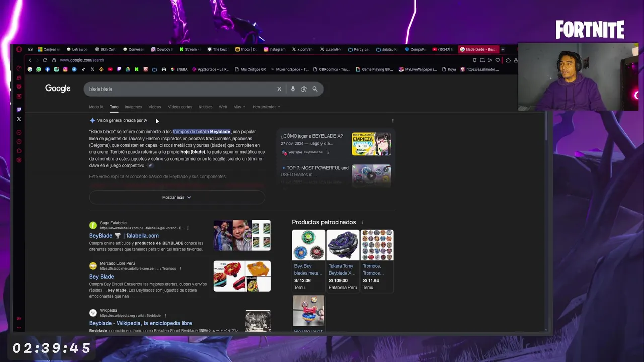Switch to Web results tab
The height and width of the screenshot is (362, 644).
(x=223, y=107)
